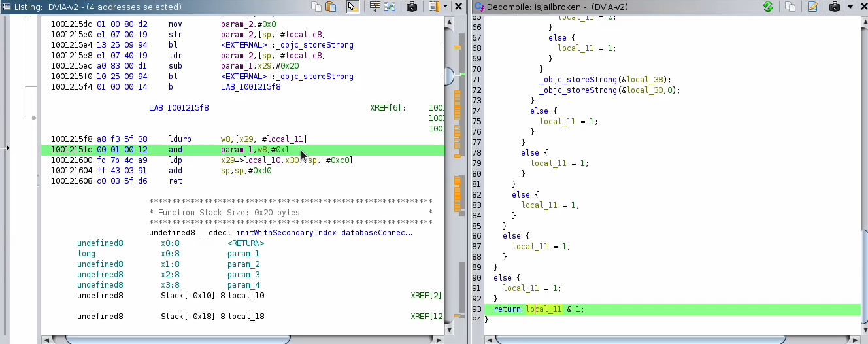Close the Listing panel
The image size is (868, 344).
click(459, 7)
